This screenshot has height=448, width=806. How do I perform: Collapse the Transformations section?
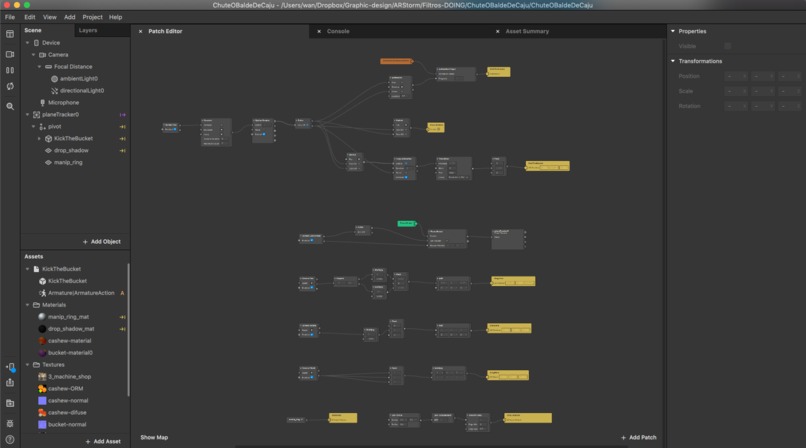672,61
